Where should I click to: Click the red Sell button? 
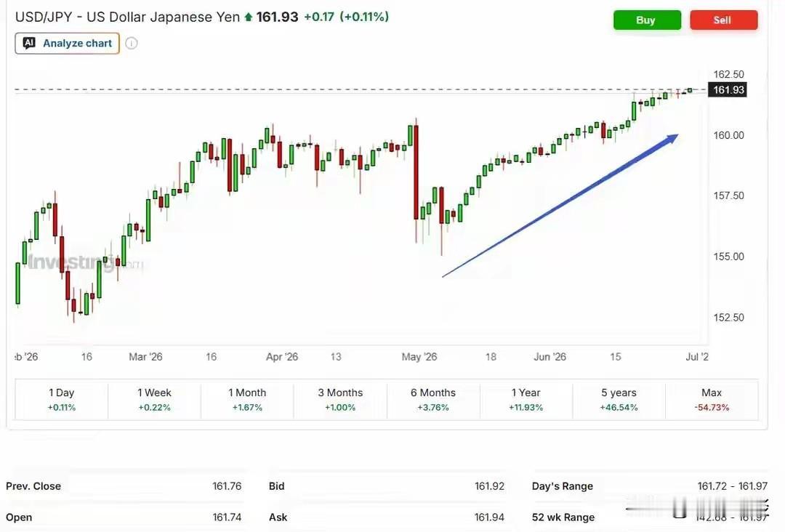[x=723, y=20]
